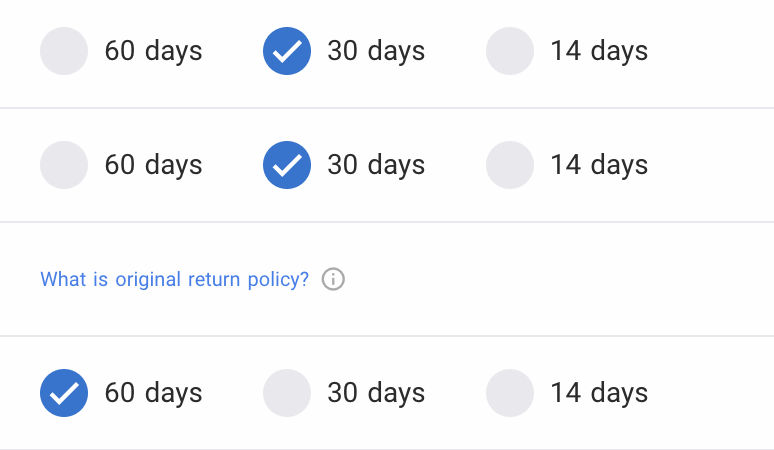Click the checked 30 days radio in top row
This screenshot has width=774, height=450.
coord(287,51)
